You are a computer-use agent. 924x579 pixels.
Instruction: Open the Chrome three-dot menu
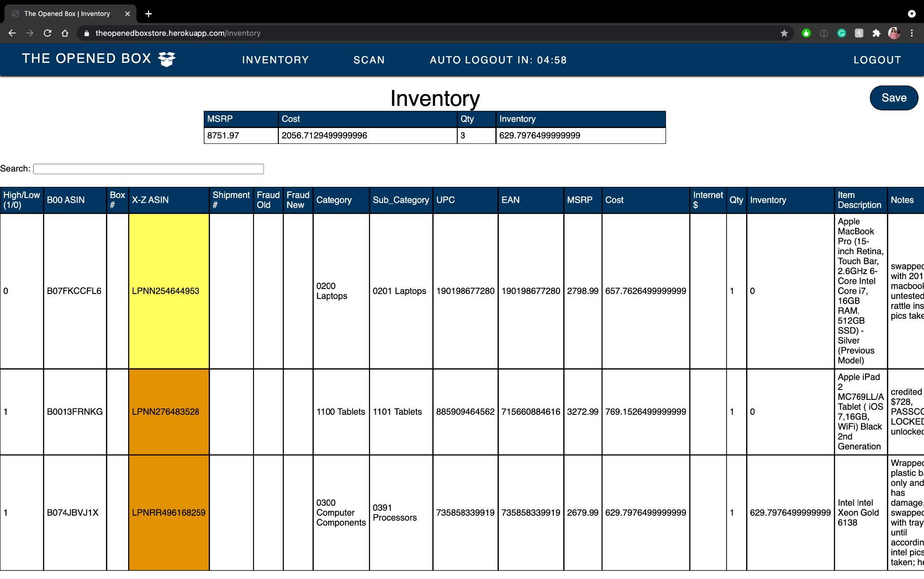[912, 33]
